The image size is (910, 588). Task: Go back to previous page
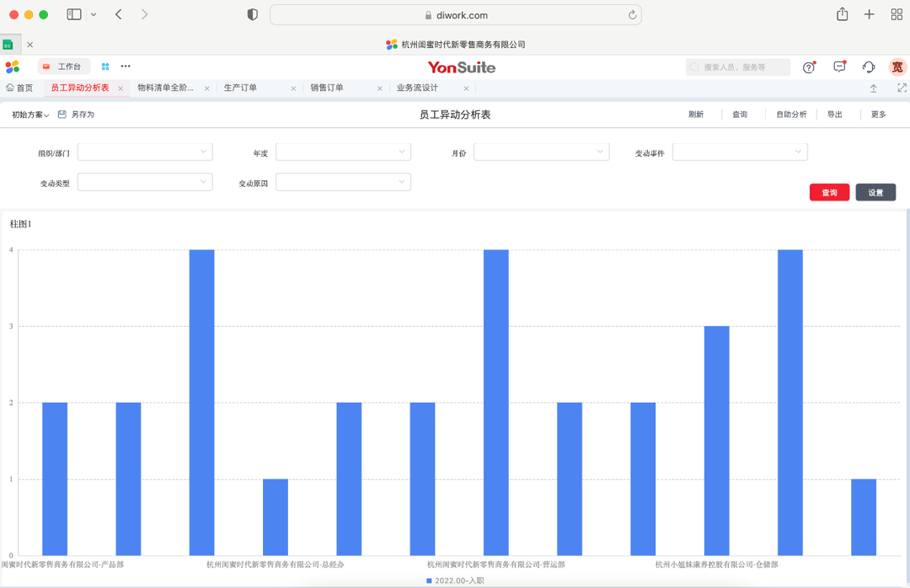119,14
